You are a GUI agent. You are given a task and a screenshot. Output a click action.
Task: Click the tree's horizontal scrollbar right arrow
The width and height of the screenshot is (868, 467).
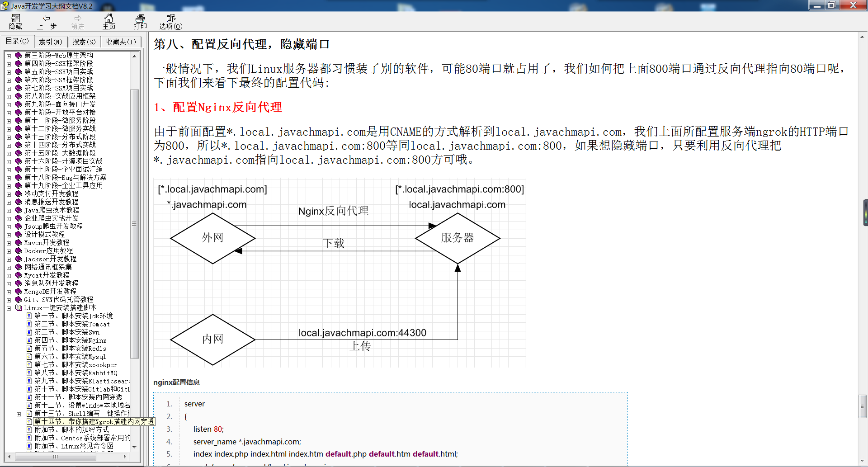[x=125, y=457]
